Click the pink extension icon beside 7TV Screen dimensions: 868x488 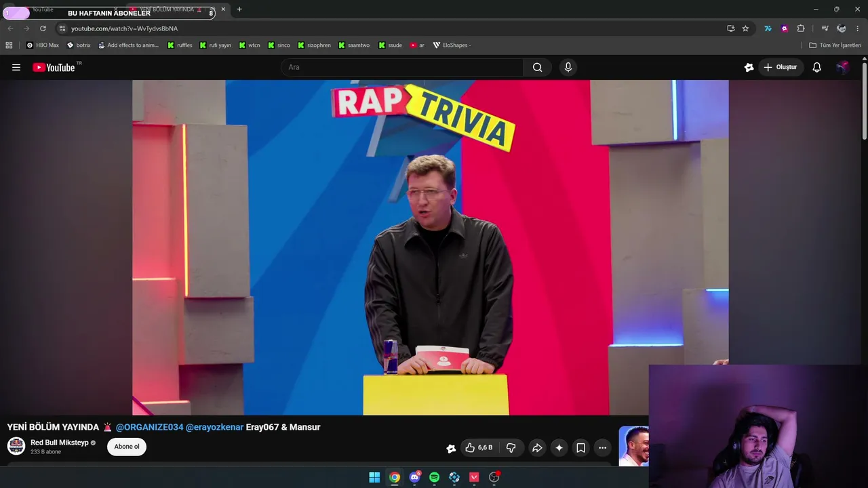point(785,28)
